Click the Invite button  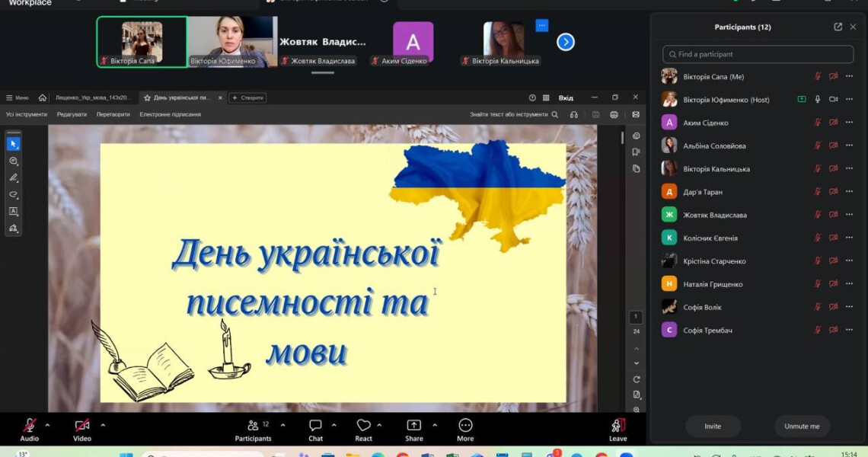click(x=713, y=426)
